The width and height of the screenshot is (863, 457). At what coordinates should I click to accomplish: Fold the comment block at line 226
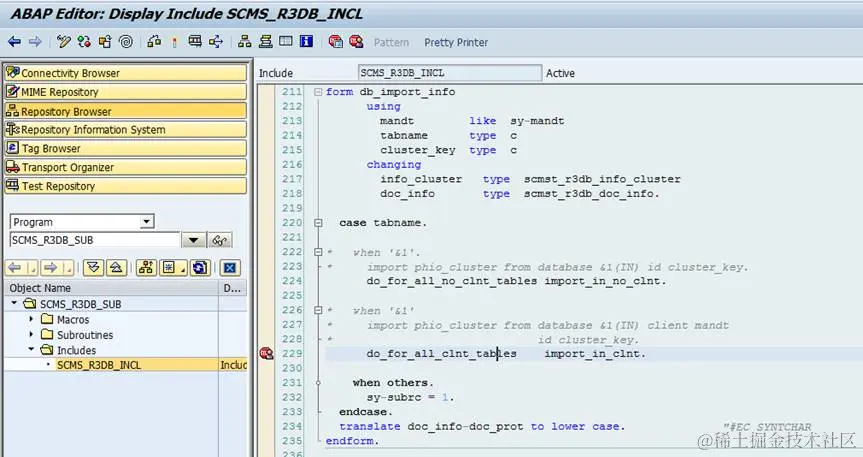pos(318,311)
